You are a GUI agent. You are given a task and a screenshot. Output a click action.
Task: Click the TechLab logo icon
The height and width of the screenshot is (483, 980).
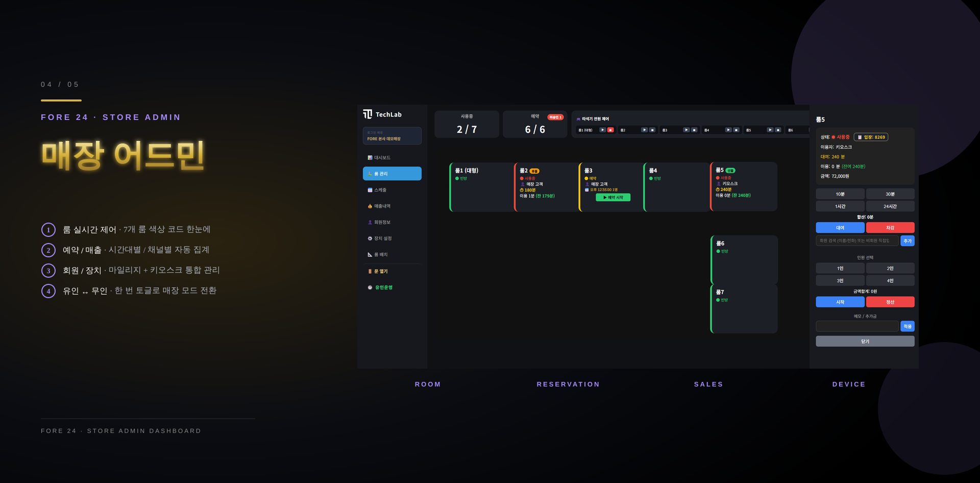pos(367,114)
